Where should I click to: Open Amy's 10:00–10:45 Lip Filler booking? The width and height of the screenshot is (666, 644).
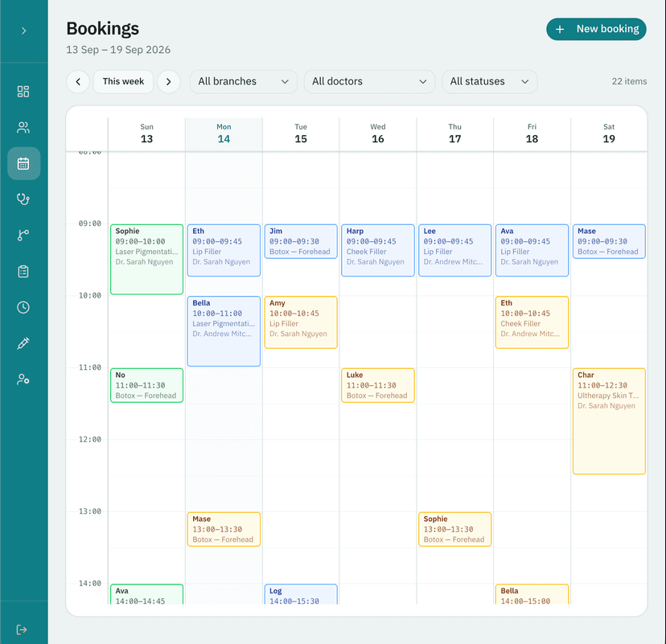301,322
